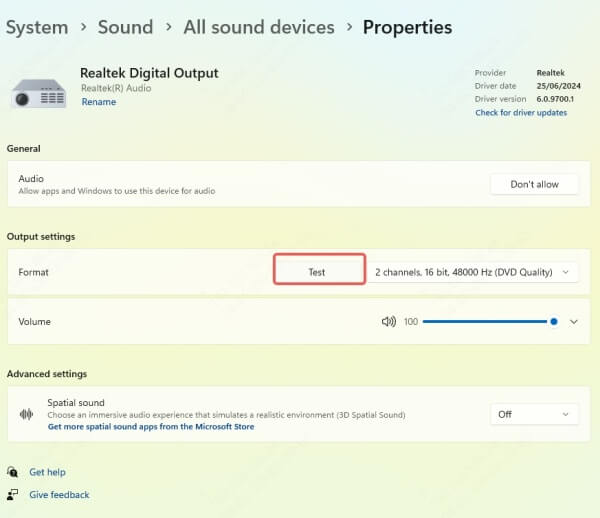Open Get help link

pyautogui.click(x=47, y=472)
